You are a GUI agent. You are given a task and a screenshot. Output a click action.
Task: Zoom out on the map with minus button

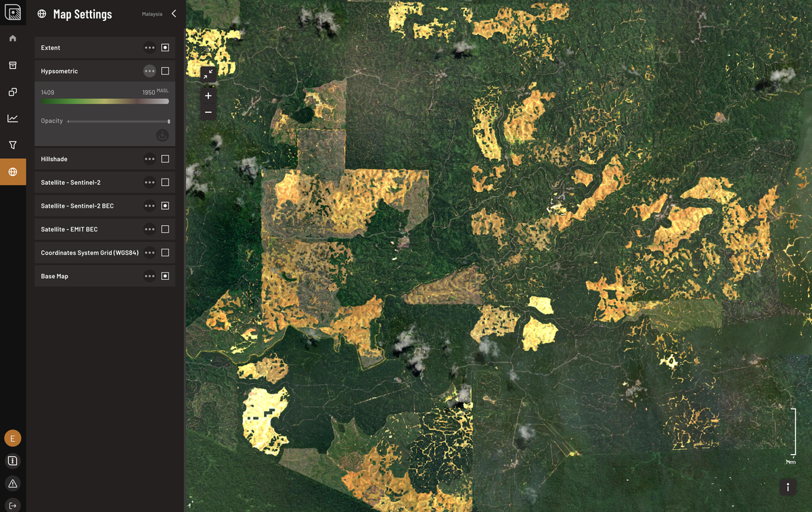coord(208,112)
